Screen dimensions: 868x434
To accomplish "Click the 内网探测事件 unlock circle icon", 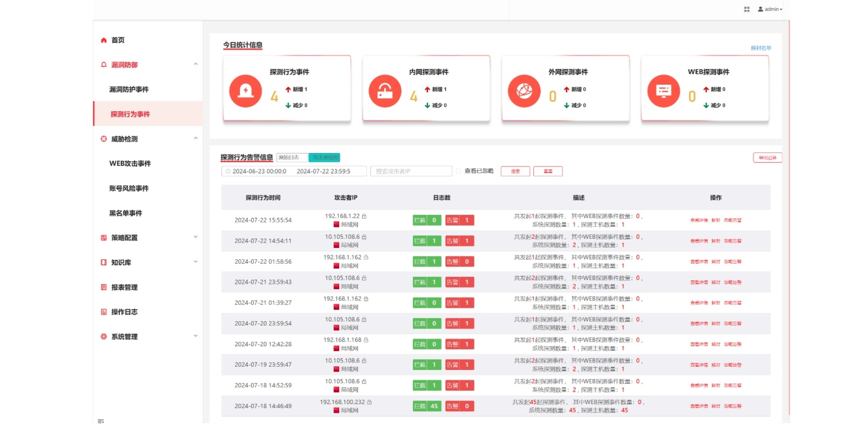I will tap(385, 91).
